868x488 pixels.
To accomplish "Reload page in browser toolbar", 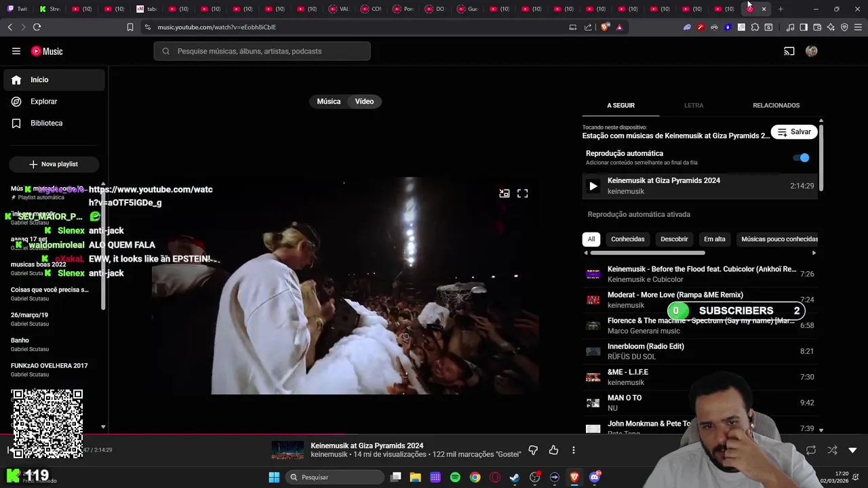I will tap(37, 27).
